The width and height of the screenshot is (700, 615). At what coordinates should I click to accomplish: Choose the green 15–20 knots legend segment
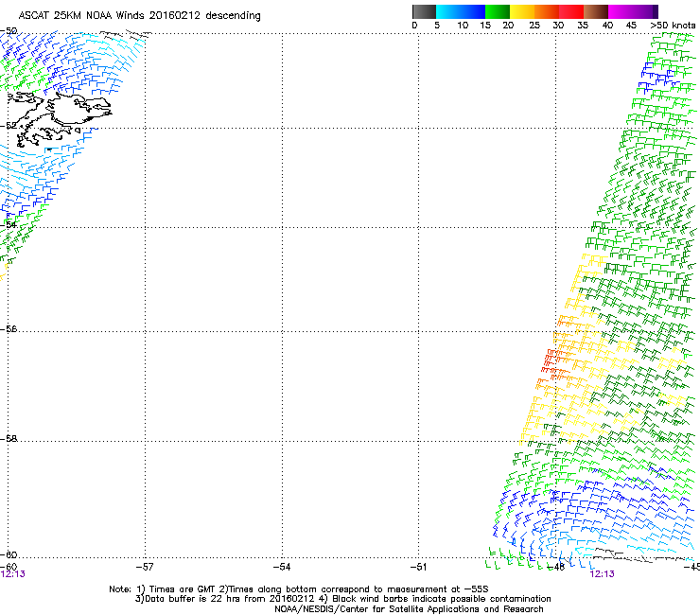click(498, 11)
